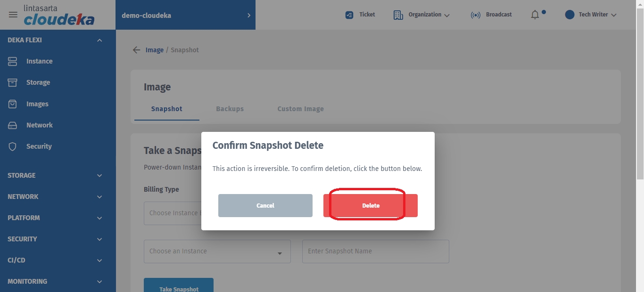Viewport: 644px width, 292px height.
Task: Expand the MONITORING sidebar section
Action: pyautogui.click(x=99, y=282)
